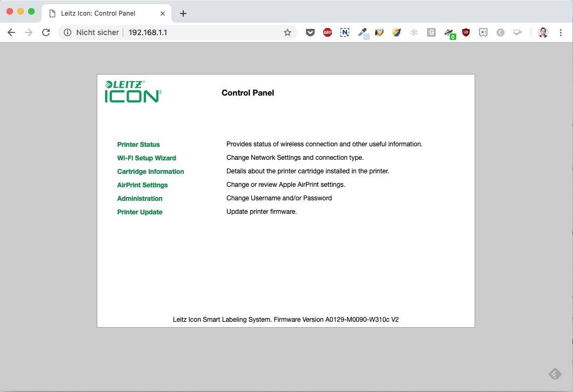The image size is (573, 392).
Task: Open the Printer Status page
Action: pos(138,145)
